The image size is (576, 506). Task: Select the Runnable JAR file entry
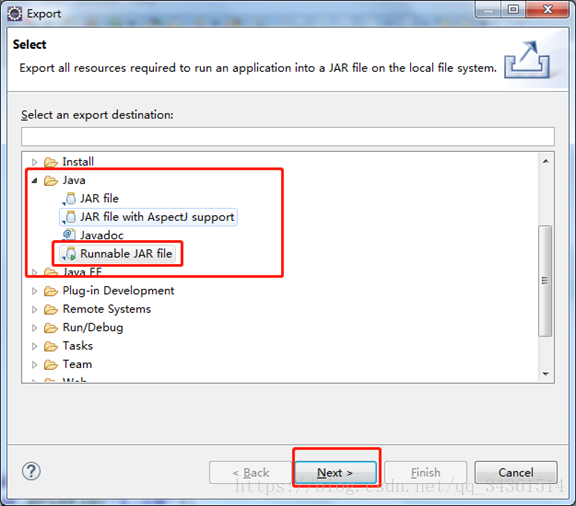pyautogui.click(x=126, y=254)
